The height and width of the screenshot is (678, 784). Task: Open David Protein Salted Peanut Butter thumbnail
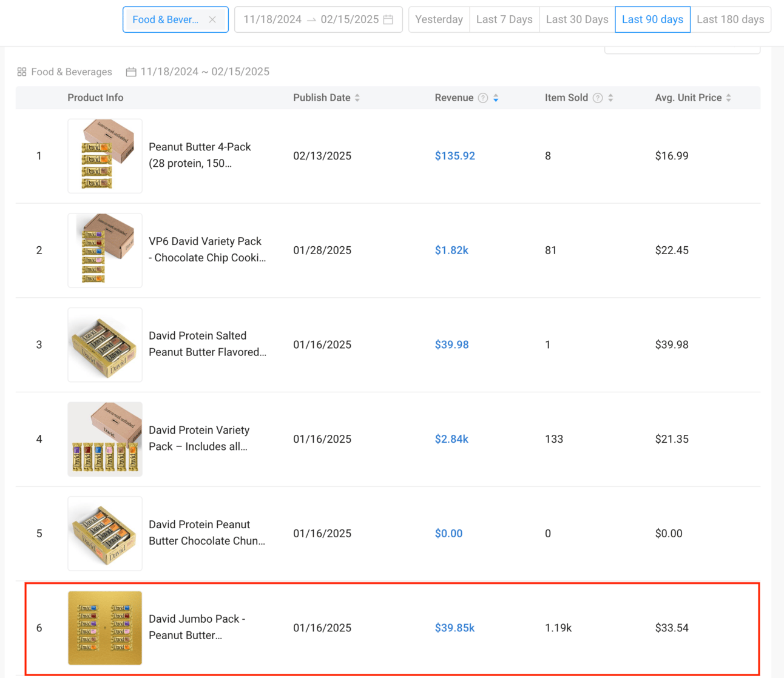tap(105, 344)
